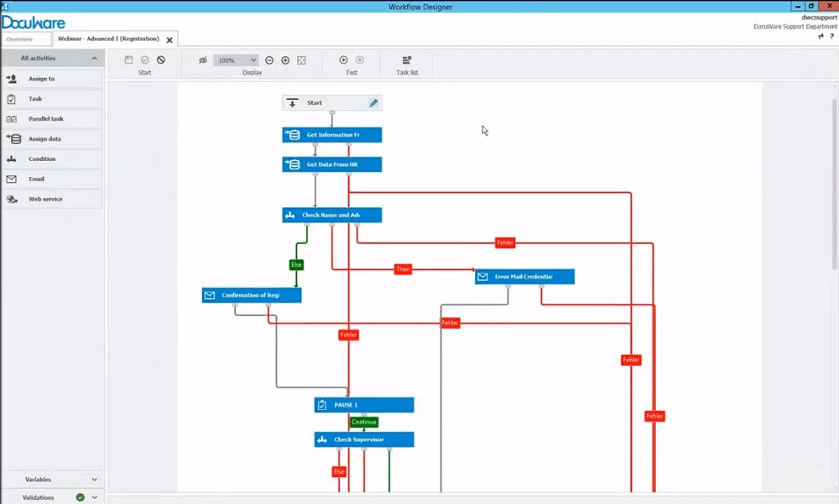Screen dimensions: 839x504
Task: Expand the Variables section
Action: [x=94, y=480]
